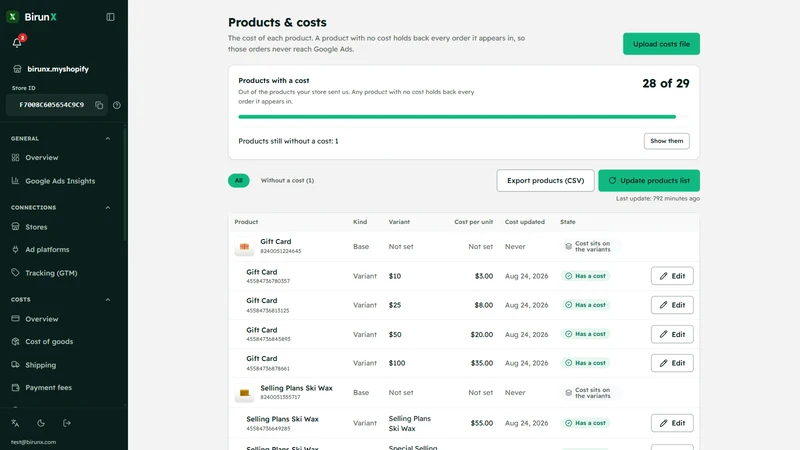Click Update products list button
800x450 pixels.
649,181
